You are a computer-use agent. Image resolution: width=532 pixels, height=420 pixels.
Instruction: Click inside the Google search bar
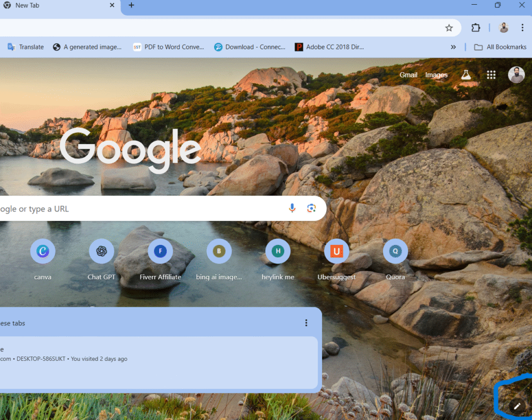coord(156,207)
